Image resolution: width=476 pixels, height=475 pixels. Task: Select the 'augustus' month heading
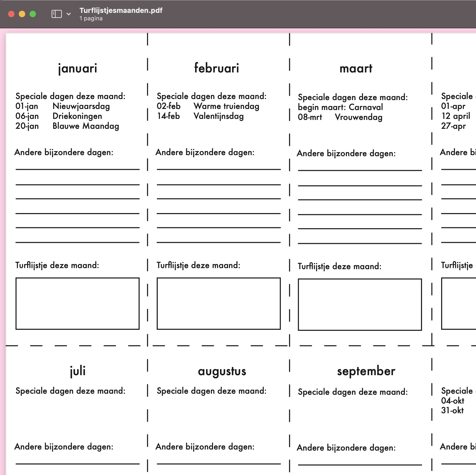pos(222,371)
